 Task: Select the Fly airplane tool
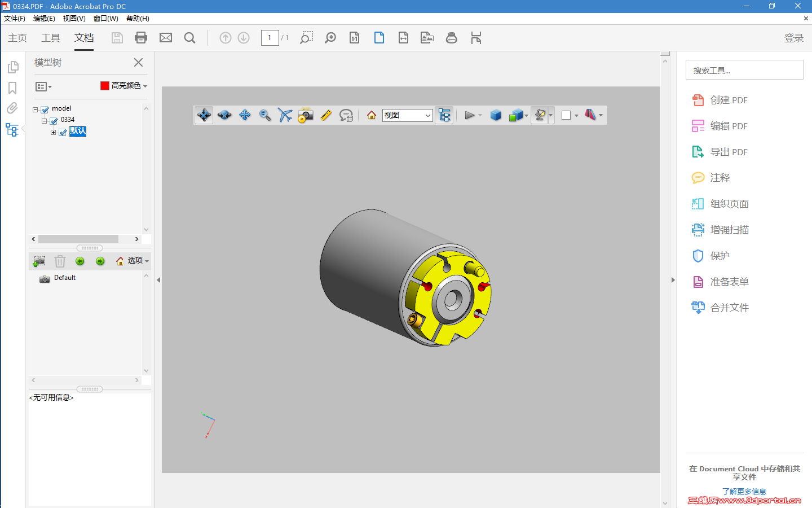pos(285,115)
